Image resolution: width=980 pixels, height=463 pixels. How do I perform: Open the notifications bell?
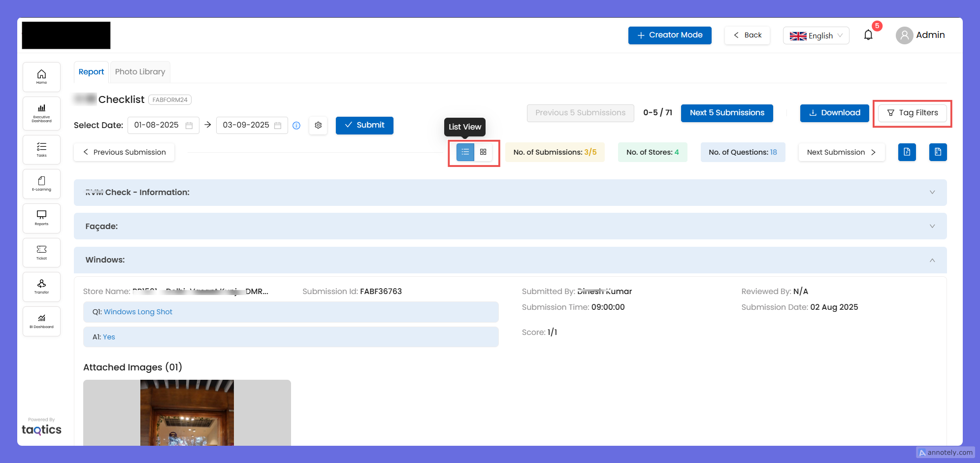point(868,35)
